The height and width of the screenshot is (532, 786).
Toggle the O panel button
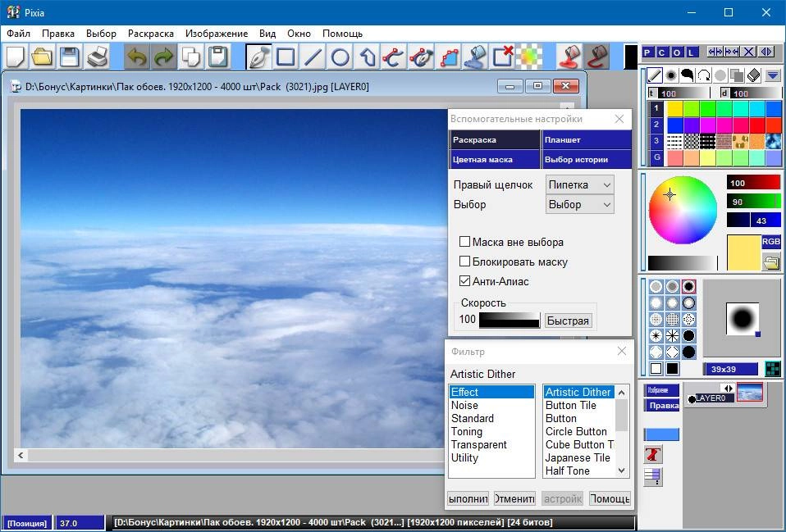[x=677, y=52]
